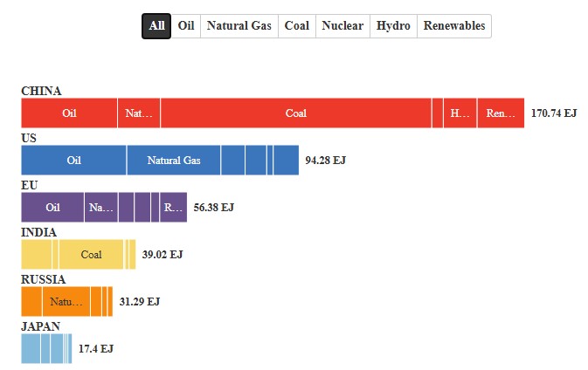This screenshot has height=370, width=588.
Task: Select Russia's Natural Gas segment
Action: point(66,302)
